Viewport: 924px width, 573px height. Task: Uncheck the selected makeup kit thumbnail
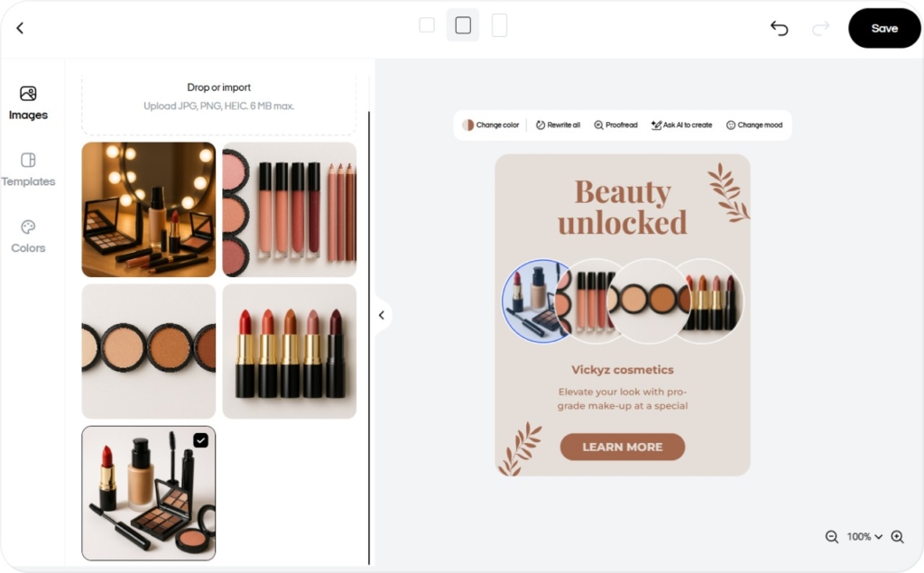coord(200,440)
